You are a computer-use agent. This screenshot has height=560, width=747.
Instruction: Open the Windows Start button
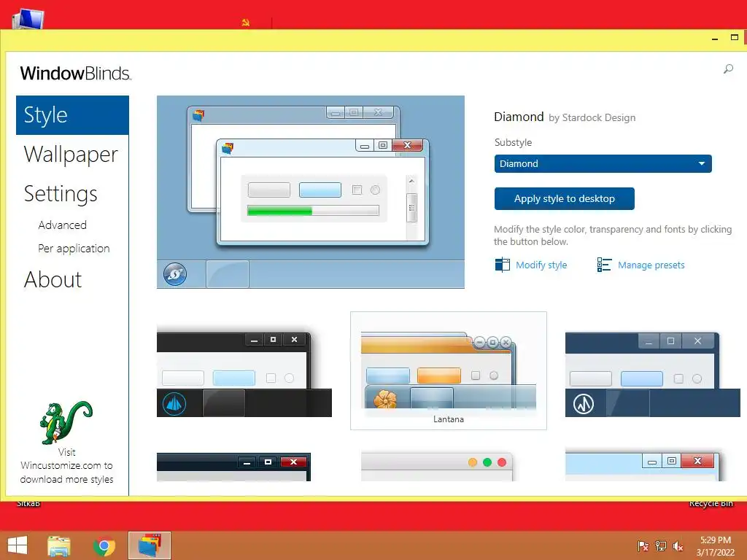(x=18, y=545)
